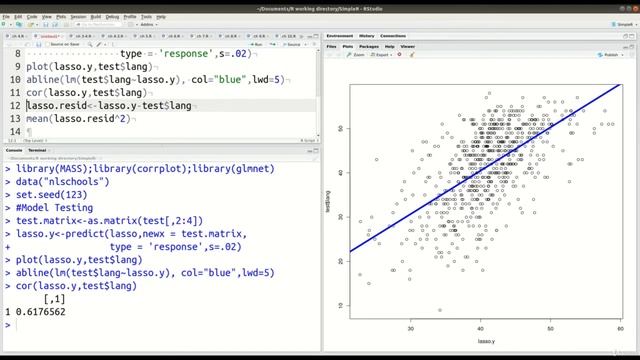Click the Re-run previous code icon

click(273, 44)
